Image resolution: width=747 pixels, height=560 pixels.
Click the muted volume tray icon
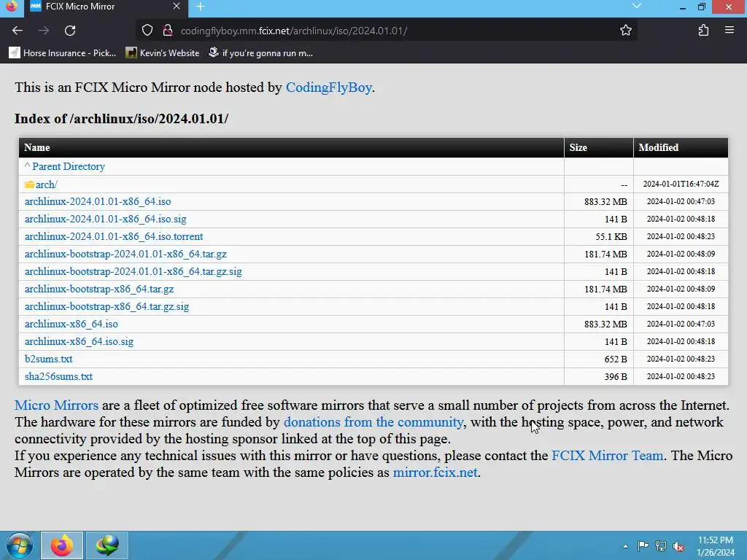pyautogui.click(x=678, y=546)
